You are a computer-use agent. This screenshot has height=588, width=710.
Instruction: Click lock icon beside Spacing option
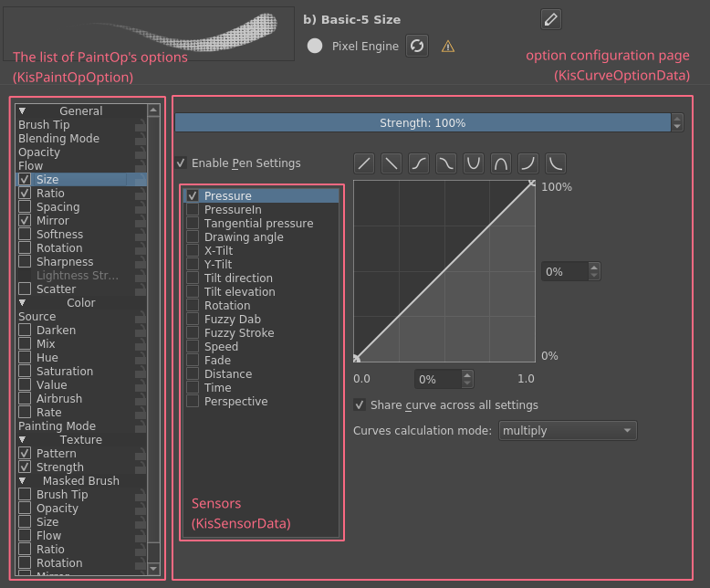[141, 207]
